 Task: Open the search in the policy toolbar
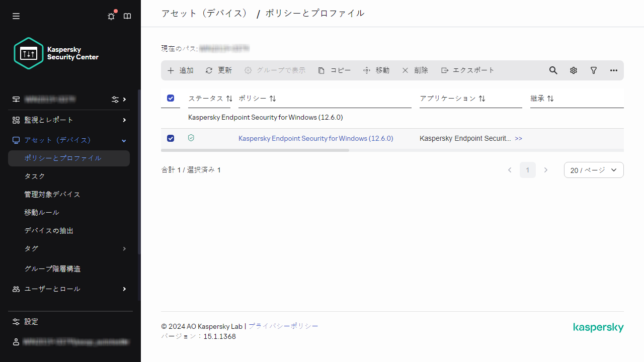pyautogui.click(x=553, y=70)
